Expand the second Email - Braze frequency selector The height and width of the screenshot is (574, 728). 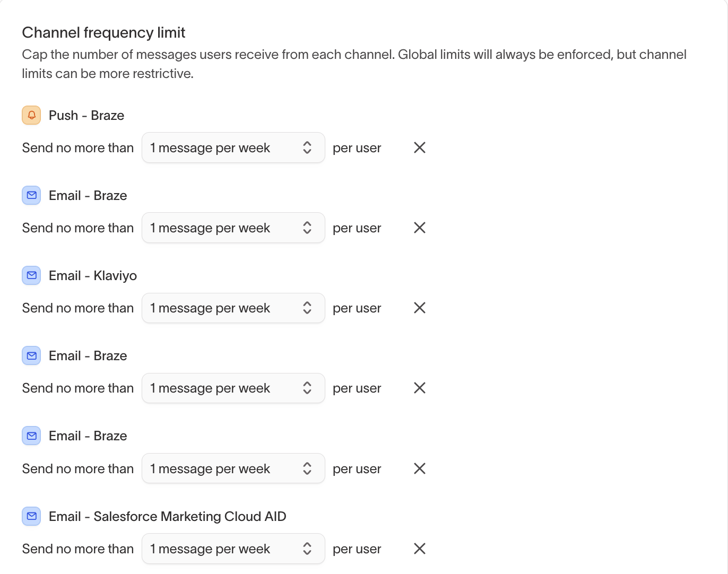pyautogui.click(x=233, y=388)
